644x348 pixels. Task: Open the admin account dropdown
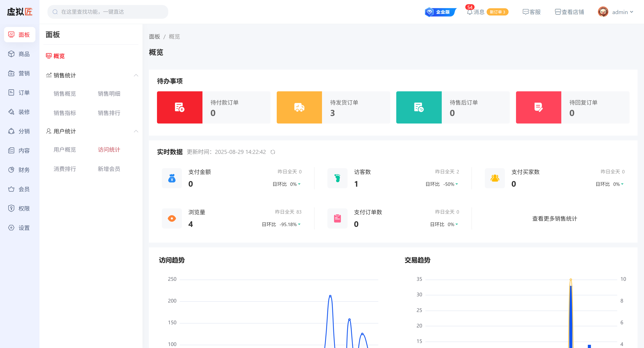(622, 12)
